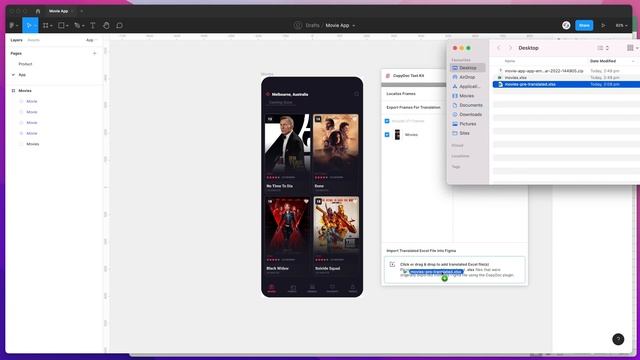This screenshot has width=640, height=360.
Task: Click the No Time To Die poster
Action: [287, 142]
